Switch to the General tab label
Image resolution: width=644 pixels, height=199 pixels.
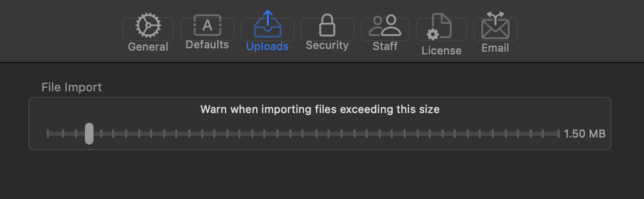148,47
